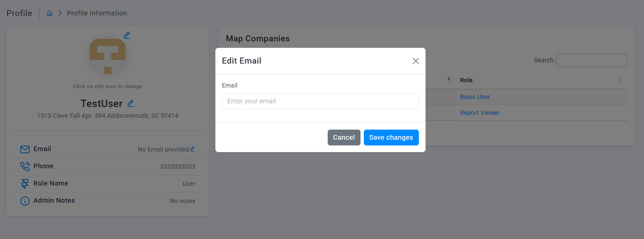Click the Cancel button
This screenshot has width=644, height=239.
click(x=344, y=137)
